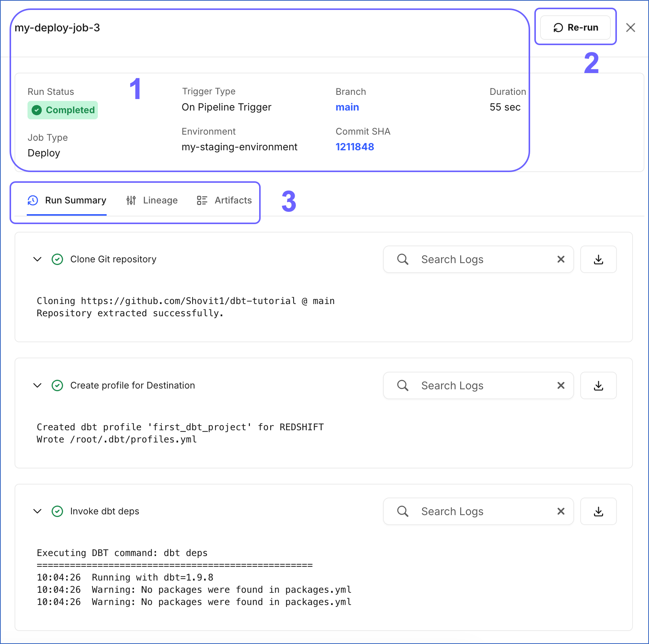Click Invoke dbt deps success check icon

click(x=57, y=511)
